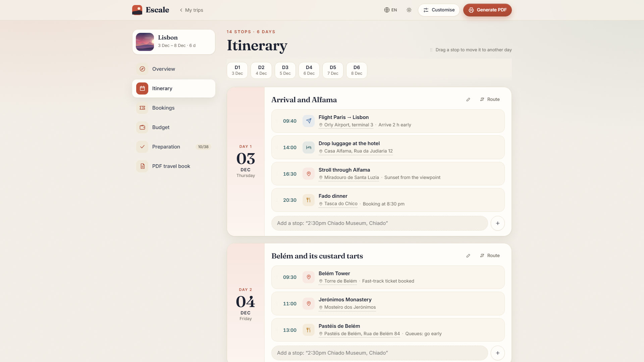Click the plane icon of Flight Paris → Lisbon
Screen dimensions: 644x362
click(309, 121)
